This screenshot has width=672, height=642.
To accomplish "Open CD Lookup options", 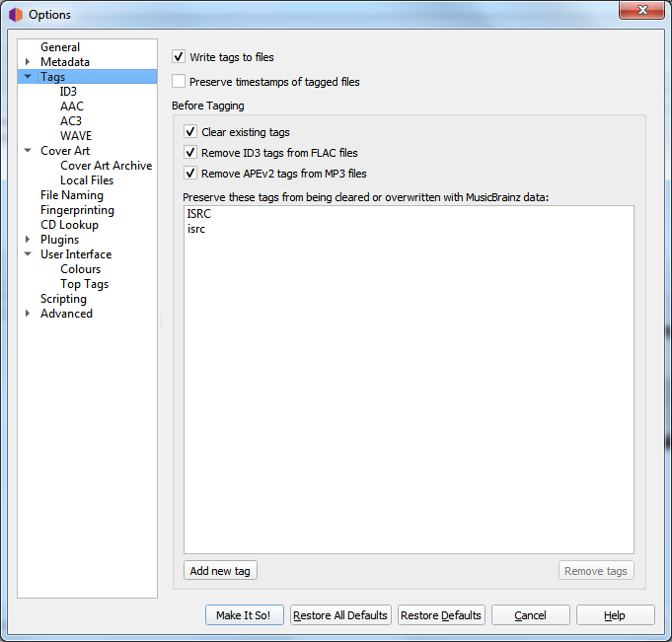I will tap(69, 225).
